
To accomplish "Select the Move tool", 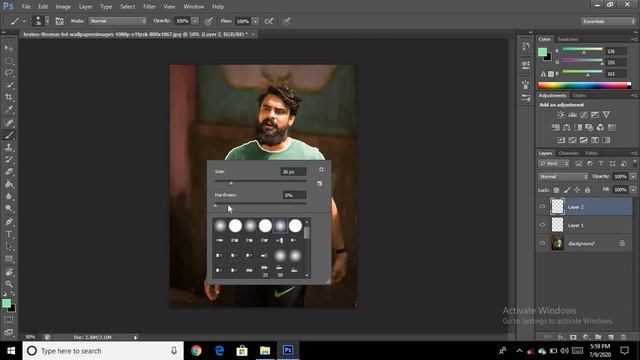I will 9,48.
